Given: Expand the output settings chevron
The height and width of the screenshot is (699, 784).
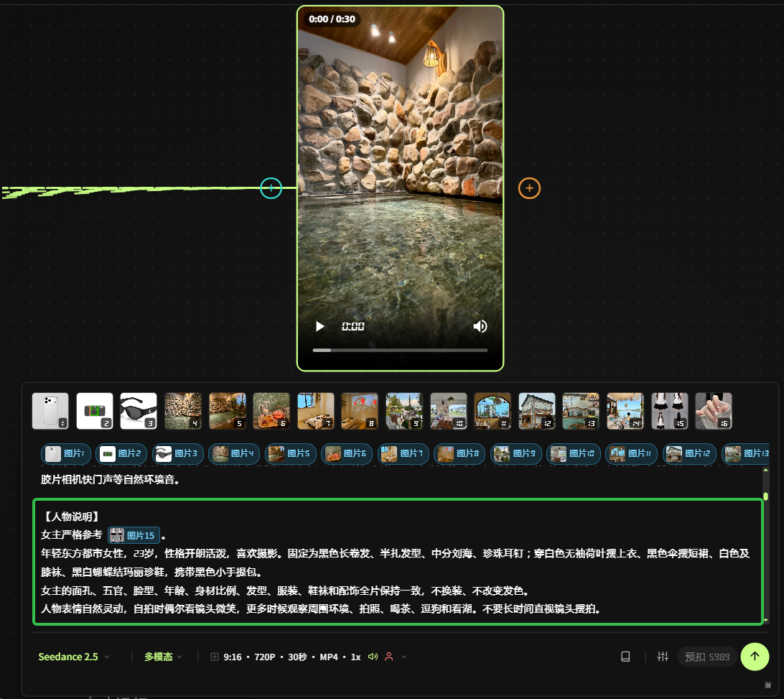Looking at the screenshot, I should point(404,657).
